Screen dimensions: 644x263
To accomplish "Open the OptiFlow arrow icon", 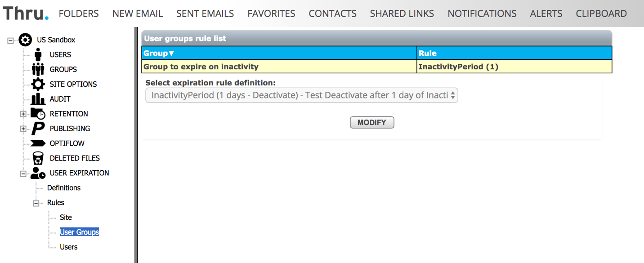I will pos(38,143).
